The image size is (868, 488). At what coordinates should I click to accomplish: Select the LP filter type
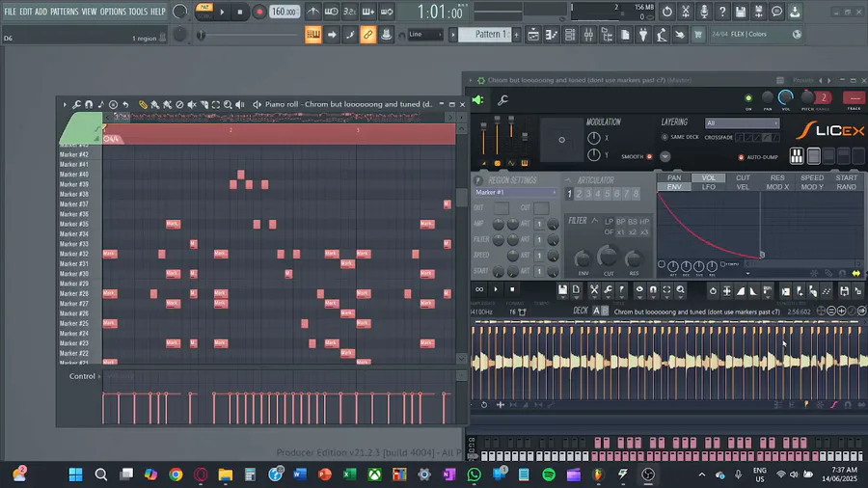tap(609, 221)
